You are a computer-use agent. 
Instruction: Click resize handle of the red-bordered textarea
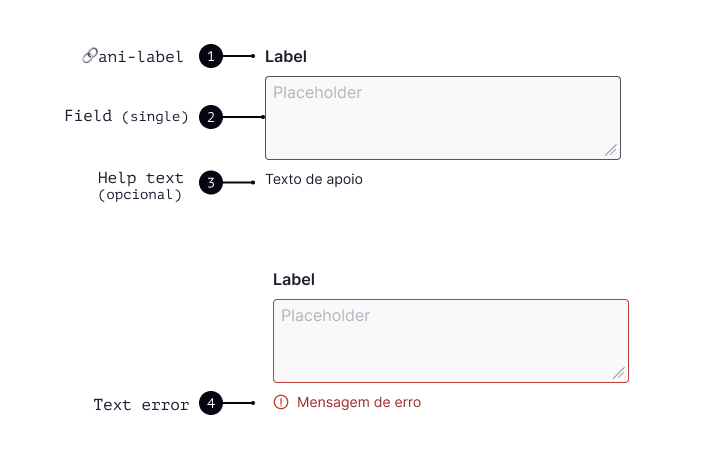pos(619,373)
